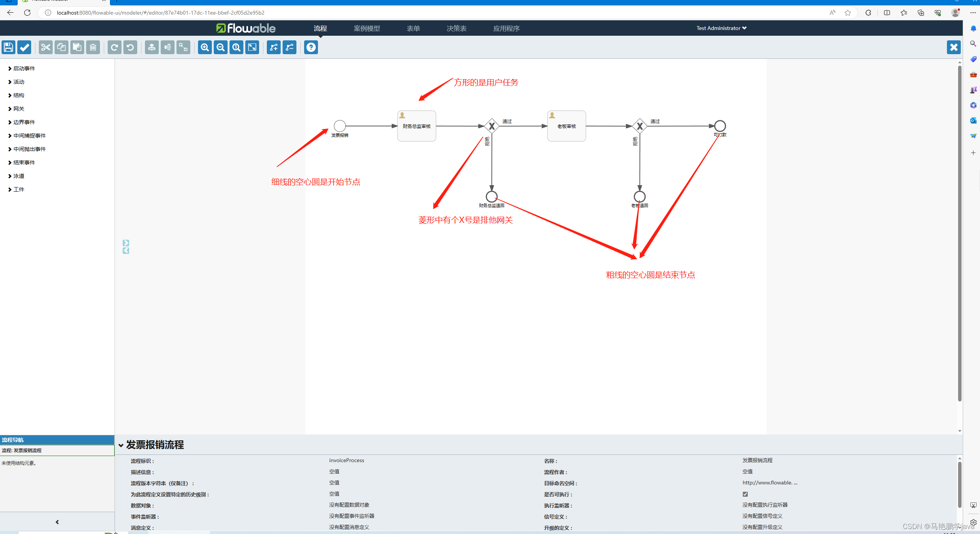Click the Flowable logo
Screen dimensions: 980x534
click(x=246, y=28)
